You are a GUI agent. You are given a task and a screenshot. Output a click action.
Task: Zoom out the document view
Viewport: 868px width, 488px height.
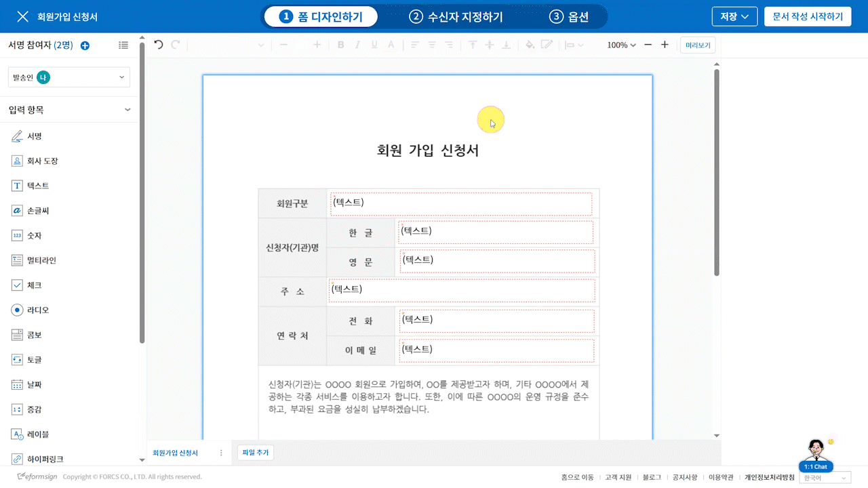pos(648,45)
